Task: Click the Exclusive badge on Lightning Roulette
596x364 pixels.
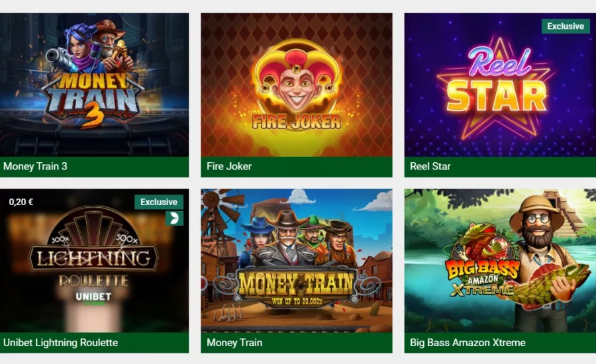Action: coord(159,202)
